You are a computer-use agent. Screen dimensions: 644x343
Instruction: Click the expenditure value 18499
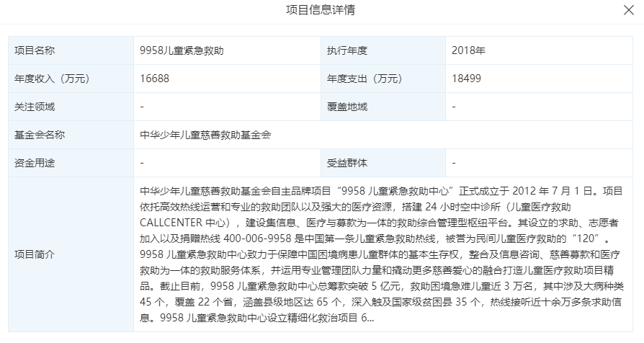point(466,79)
